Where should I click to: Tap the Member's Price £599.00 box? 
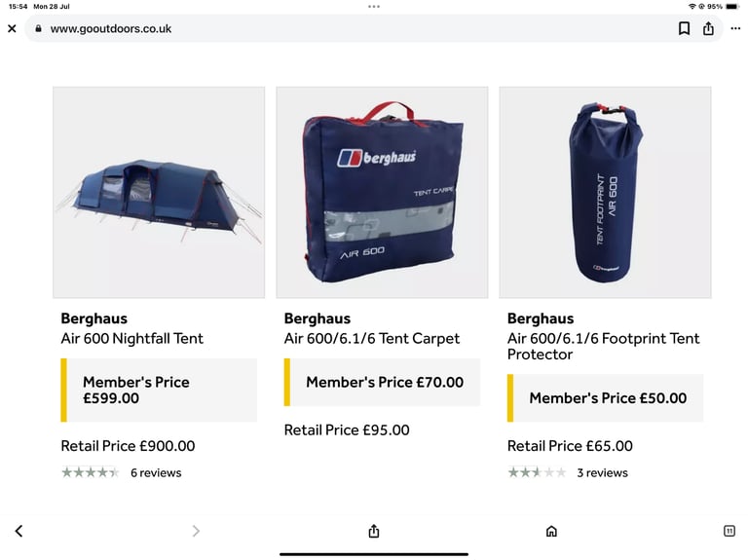[159, 391]
